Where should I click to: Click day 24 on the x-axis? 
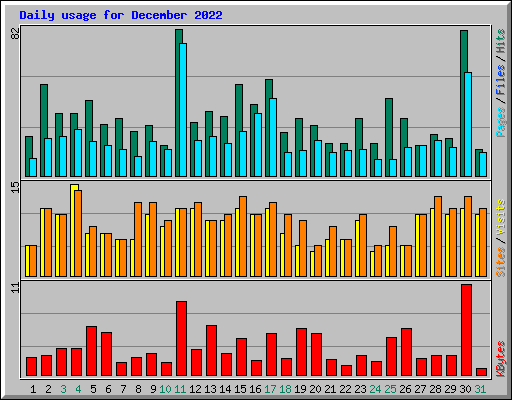(375, 389)
